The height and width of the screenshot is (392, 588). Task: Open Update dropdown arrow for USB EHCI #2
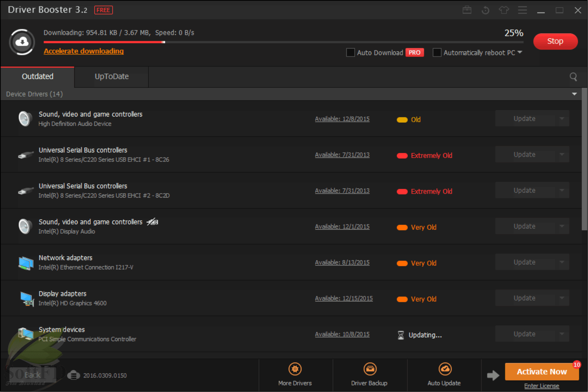561,191
